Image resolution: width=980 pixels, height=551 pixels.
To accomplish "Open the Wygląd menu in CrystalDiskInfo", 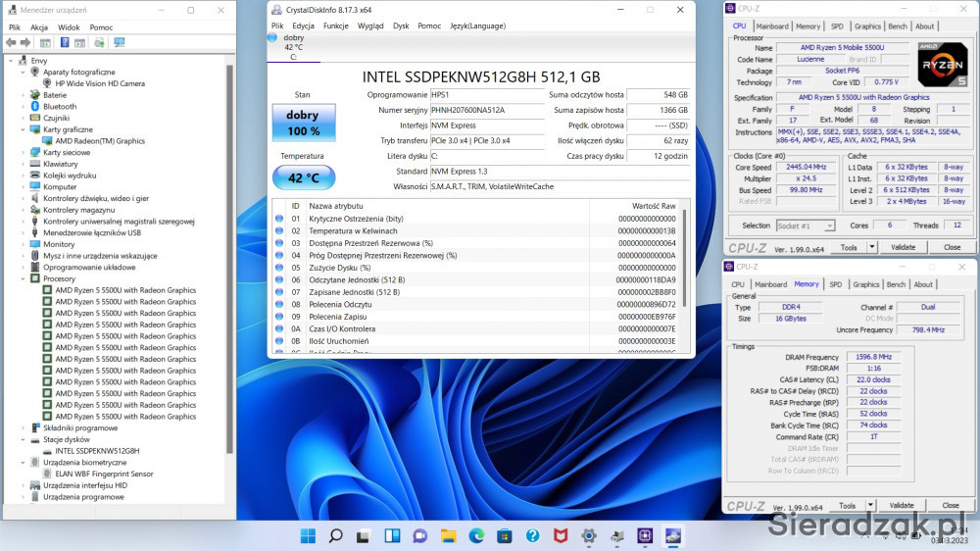I will [370, 25].
